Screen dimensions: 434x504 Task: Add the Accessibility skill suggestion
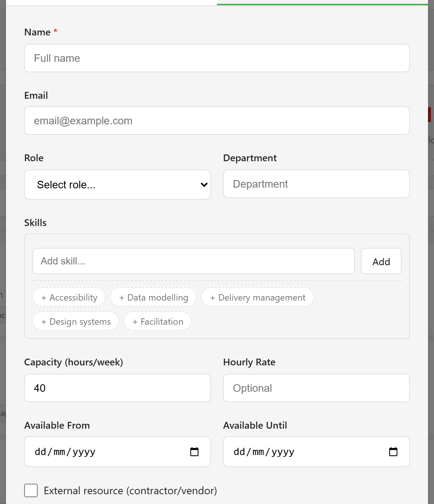(x=69, y=297)
